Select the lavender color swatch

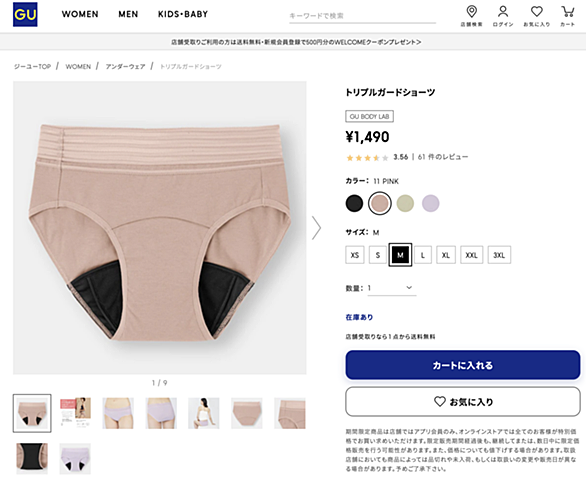pos(431,203)
